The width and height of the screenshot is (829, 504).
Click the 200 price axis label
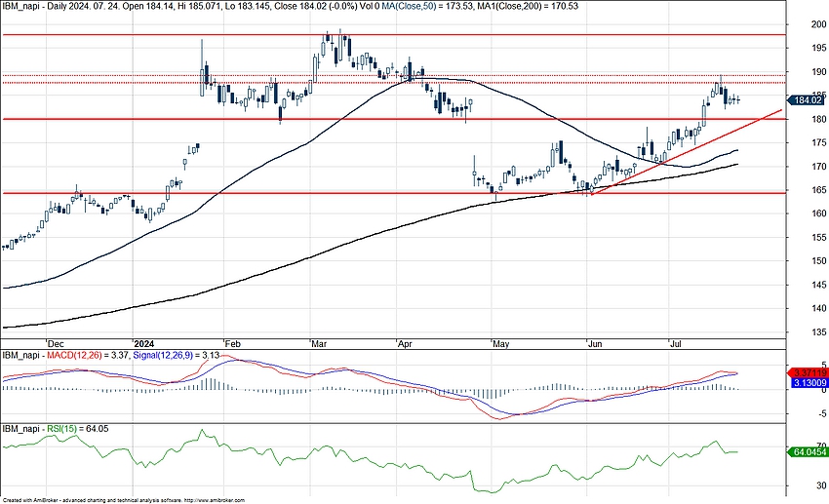click(x=819, y=24)
